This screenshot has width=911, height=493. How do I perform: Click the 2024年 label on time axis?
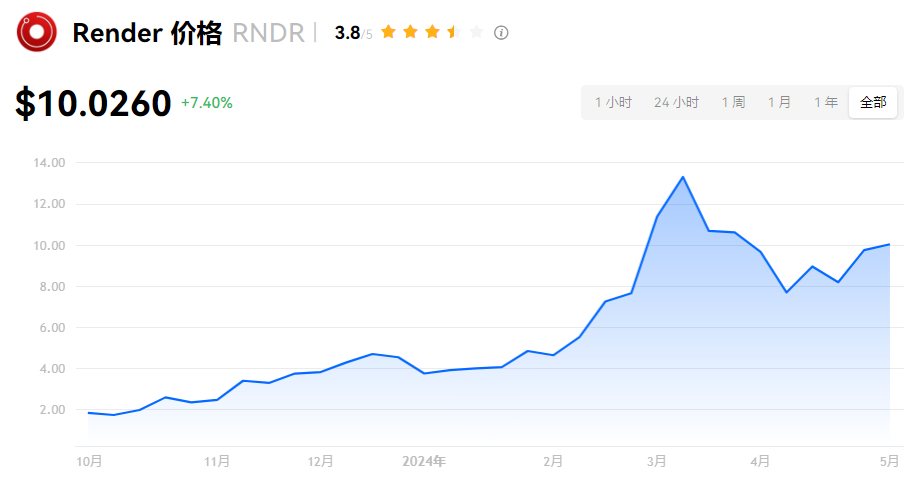(x=423, y=462)
